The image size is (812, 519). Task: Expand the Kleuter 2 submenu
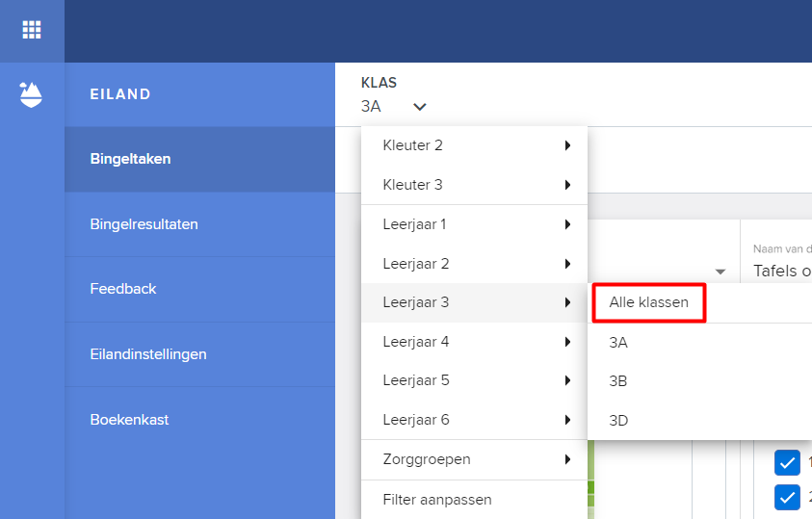click(x=474, y=145)
